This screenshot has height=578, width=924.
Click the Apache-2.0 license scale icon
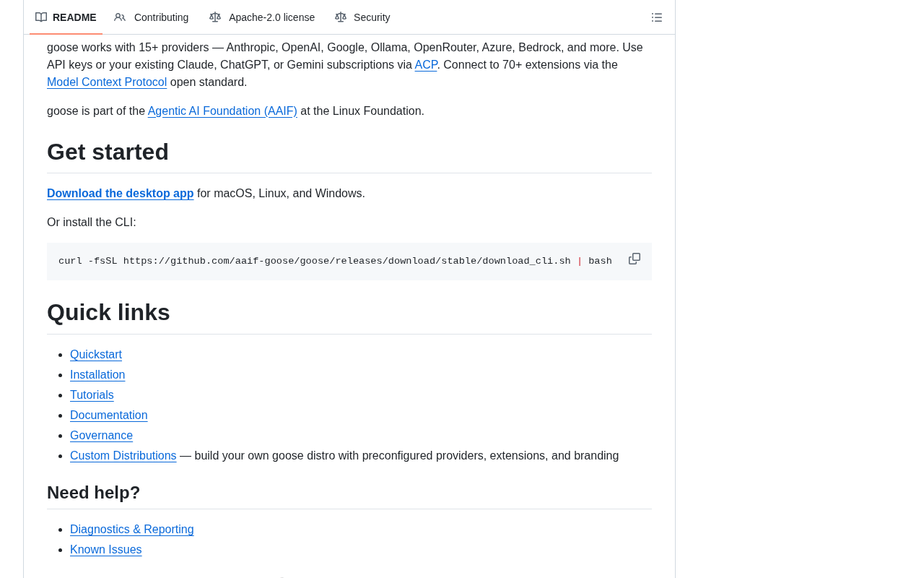(215, 17)
